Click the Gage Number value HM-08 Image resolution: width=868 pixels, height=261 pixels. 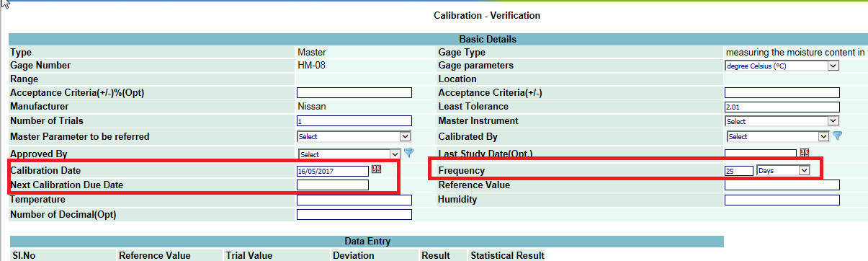tap(311, 66)
